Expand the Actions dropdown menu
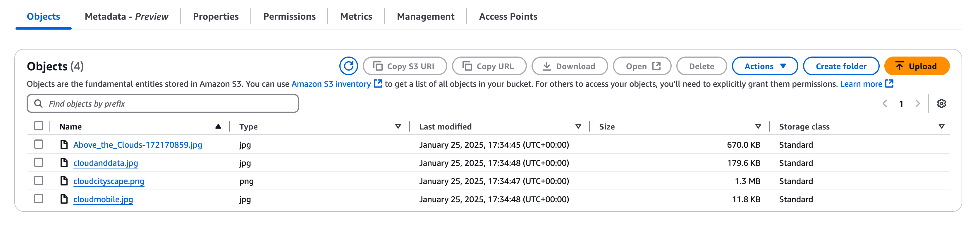The image size is (980, 225). tap(765, 66)
